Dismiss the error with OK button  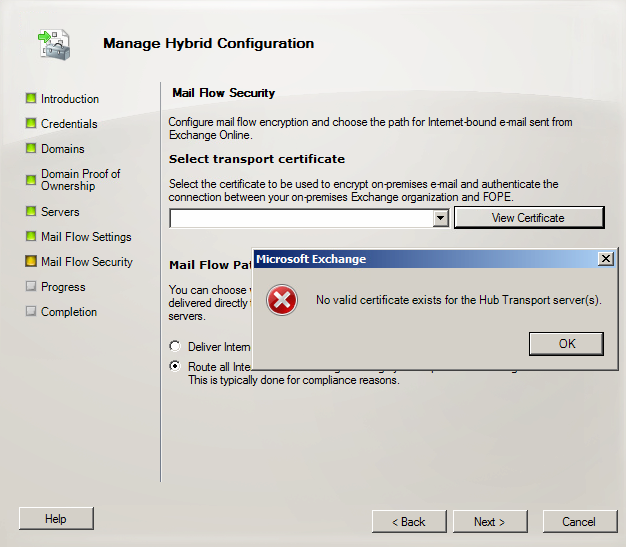click(567, 344)
